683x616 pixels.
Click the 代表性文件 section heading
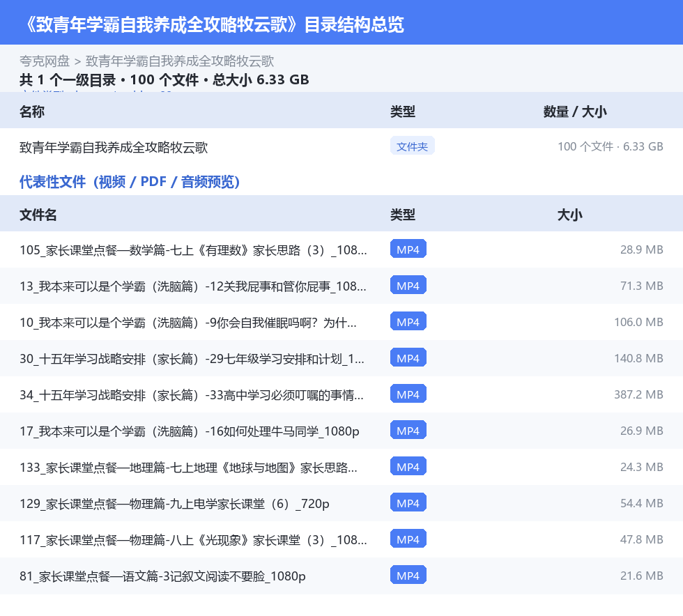[x=130, y=182]
